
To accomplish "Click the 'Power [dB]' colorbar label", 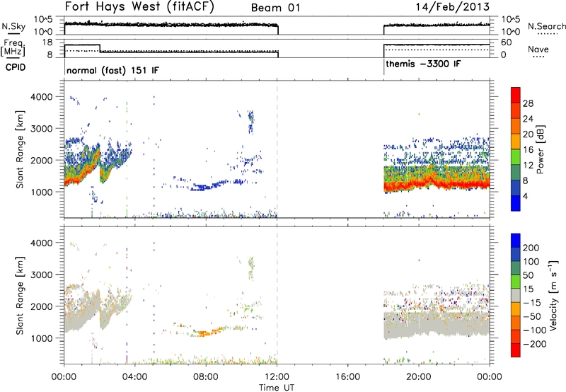I will (541, 149).
